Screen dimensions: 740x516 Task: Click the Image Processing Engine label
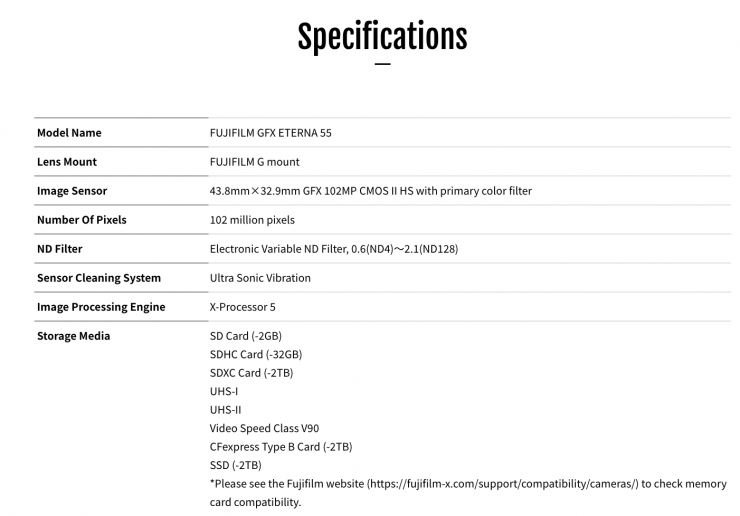pos(101,307)
